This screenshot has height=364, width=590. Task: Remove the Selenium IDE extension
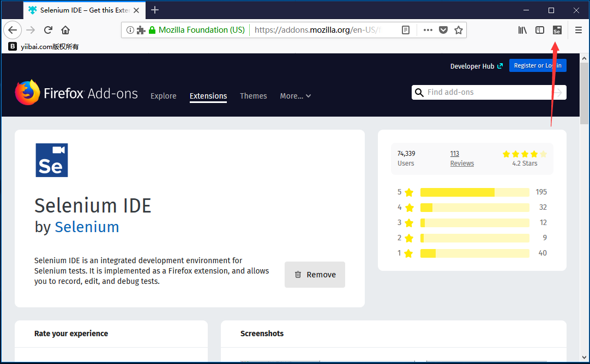315,275
